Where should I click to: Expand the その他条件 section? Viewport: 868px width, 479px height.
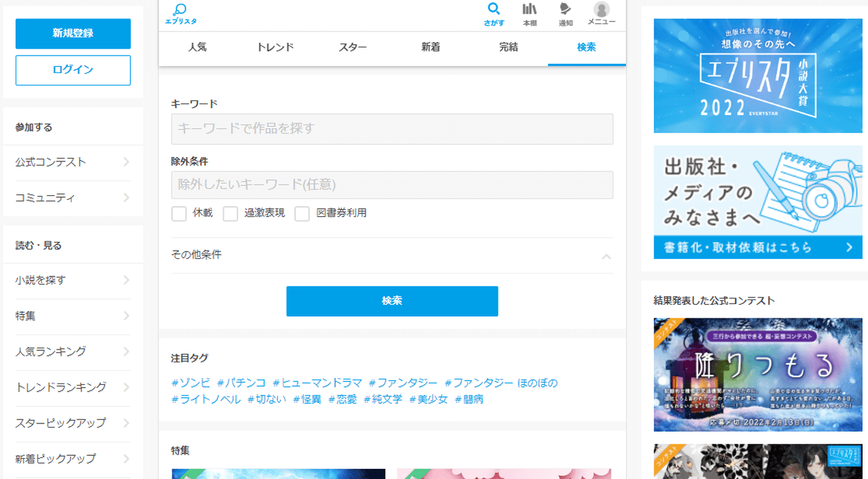click(x=606, y=256)
